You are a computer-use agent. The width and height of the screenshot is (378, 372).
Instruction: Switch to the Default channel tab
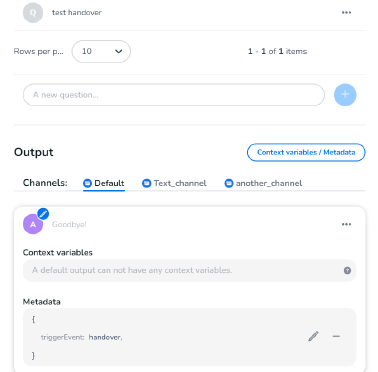pyautogui.click(x=104, y=183)
